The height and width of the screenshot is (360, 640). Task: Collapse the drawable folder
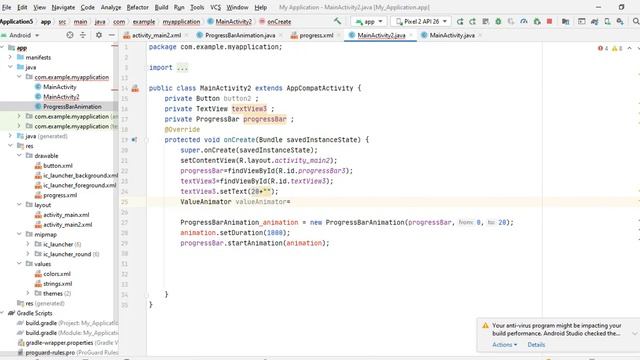click(19, 156)
